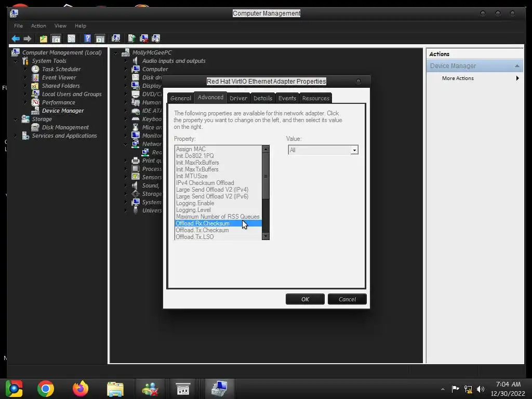Switch to the Events tab
This screenshot has width=532, height=399.
(287, 98)
